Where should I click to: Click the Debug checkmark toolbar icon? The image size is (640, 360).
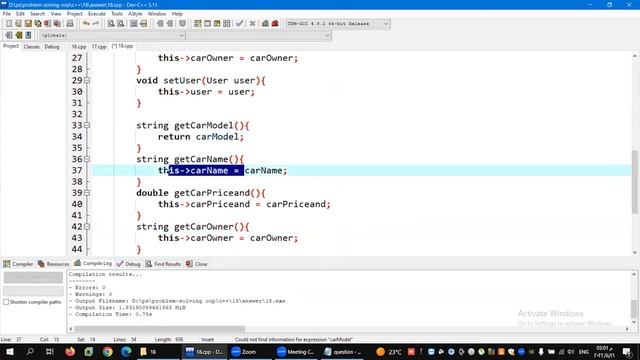click(x=240, y=24)
